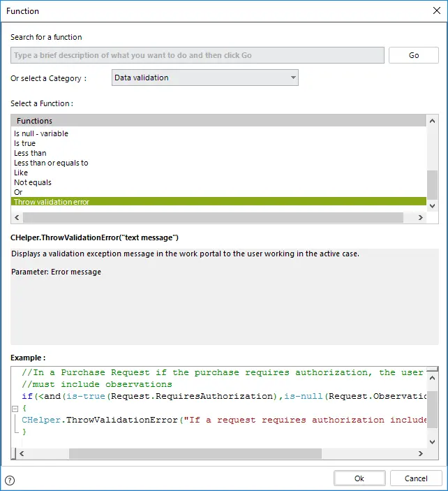Click the Cancel button

(416, 478)
